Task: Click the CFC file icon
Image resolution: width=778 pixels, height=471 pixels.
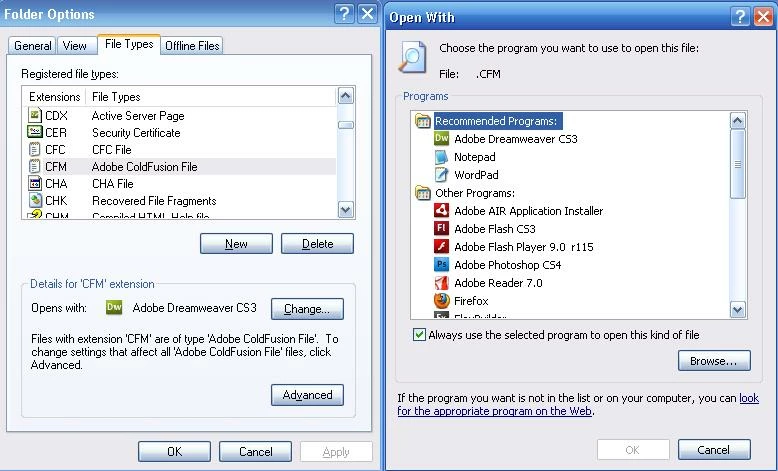Action: click(34, 149)
